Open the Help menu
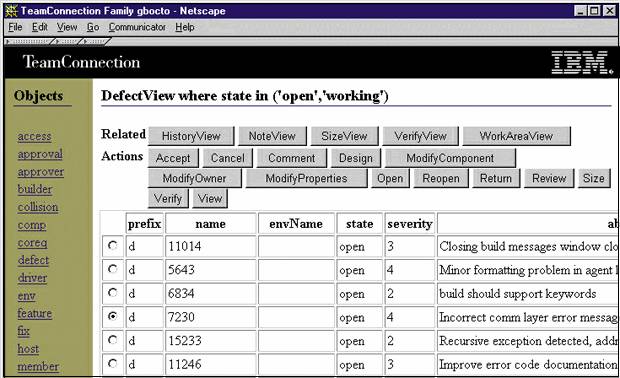 tap(185, 27)
